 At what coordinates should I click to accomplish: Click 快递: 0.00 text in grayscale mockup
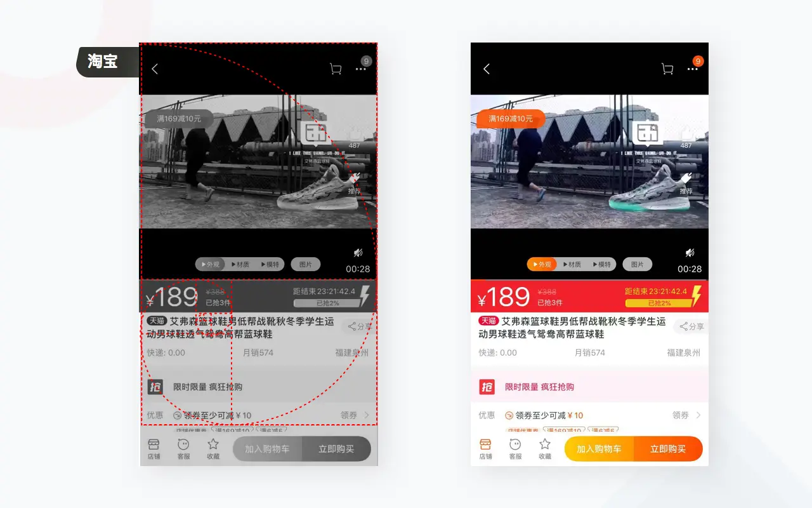(x=166, y=352)
